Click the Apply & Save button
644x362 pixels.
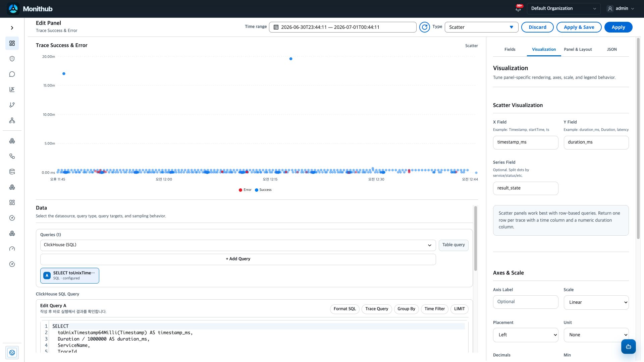coord(579,27)
